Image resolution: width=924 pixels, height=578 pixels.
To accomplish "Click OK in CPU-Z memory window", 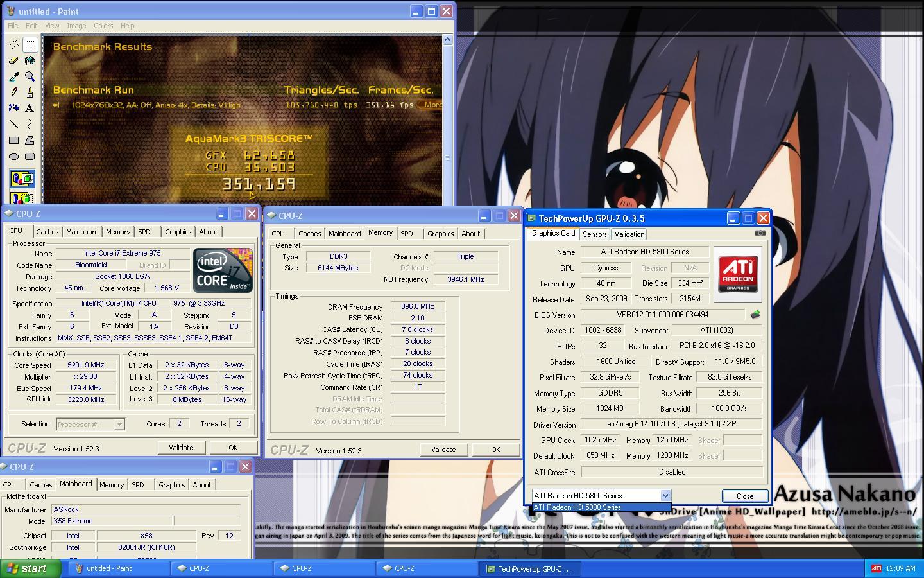I will click(x=495, y=450).
